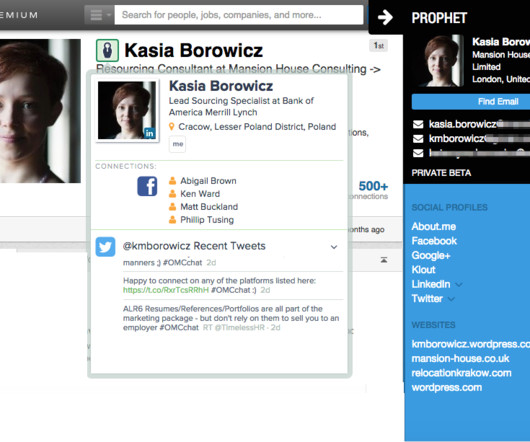Open the About.me social profile link
Image resolution: width=530 pixels, height=442 pixels.
[434, 226]
